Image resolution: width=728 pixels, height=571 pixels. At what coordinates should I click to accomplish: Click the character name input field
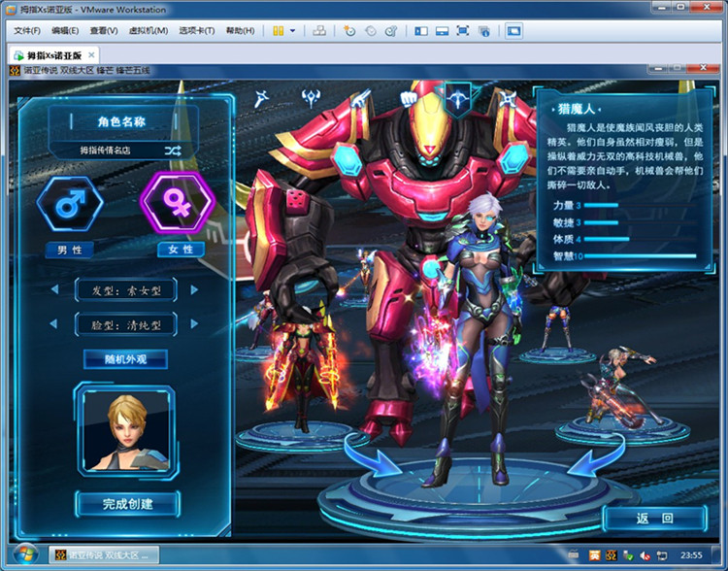pos(105,151)
